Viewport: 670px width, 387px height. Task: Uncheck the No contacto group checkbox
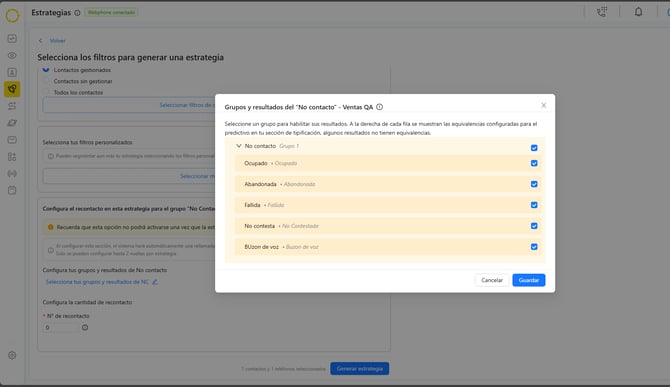tap(534, 148)
